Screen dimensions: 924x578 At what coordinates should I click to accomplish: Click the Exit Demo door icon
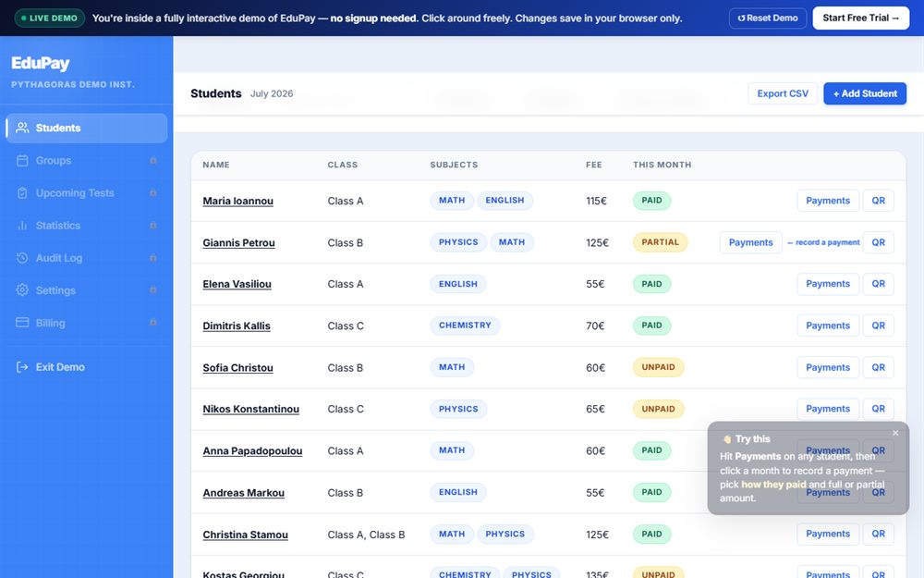[x=22, y=367]
